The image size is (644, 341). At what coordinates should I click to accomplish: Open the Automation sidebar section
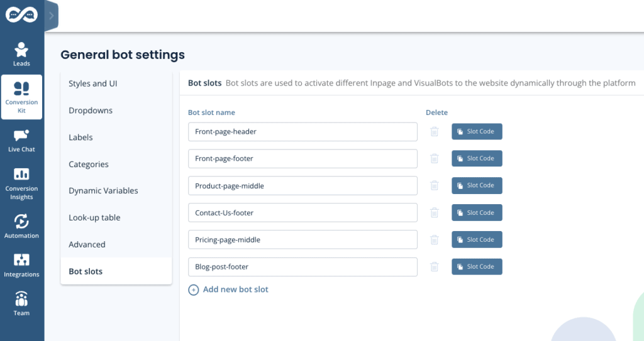tap(21, 226)
